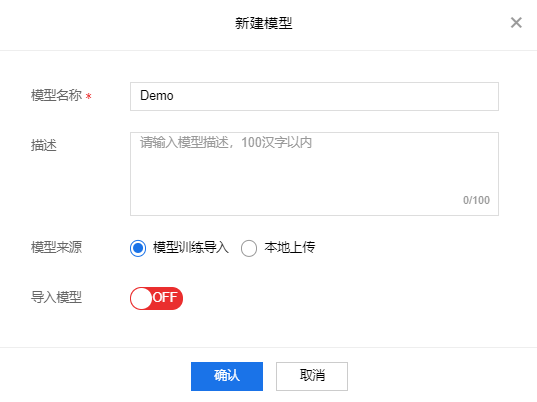
Task: Click the 取消 button
Action: pyautogui.click(x=312, y=376)
